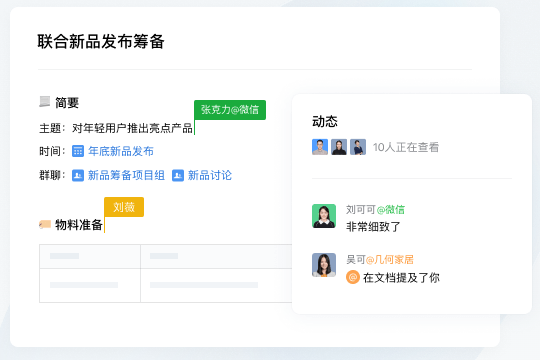The height and width of the screenshot is (360, 540).
Task: Open 吴可's avatar in the activity feed
Action: pyautogui.click(x=324, y=265)
